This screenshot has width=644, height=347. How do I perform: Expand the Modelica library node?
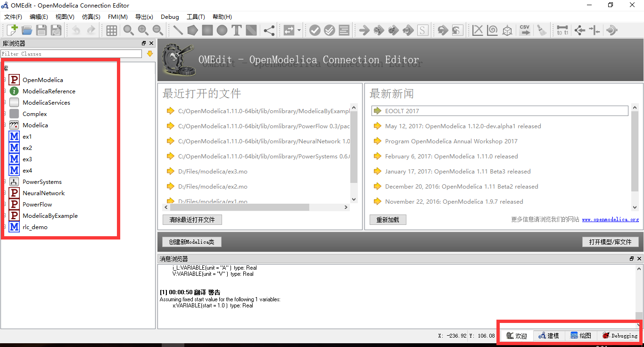click(5, 125)
